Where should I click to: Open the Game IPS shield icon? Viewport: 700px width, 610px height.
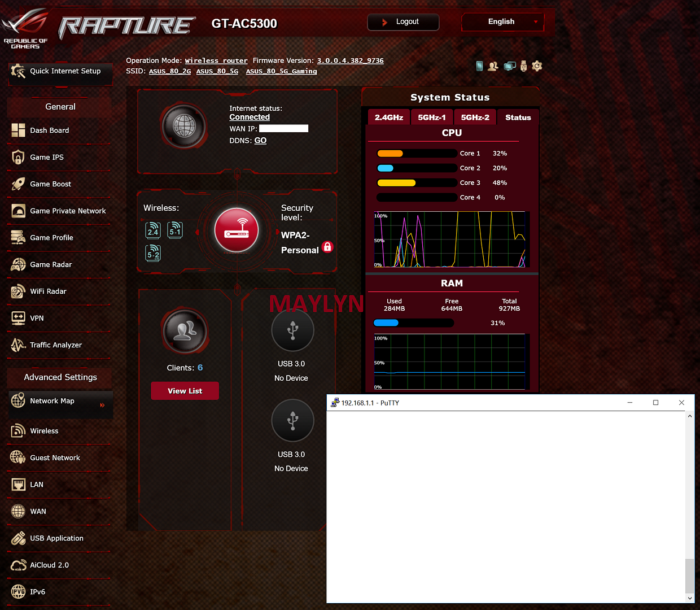18,158
